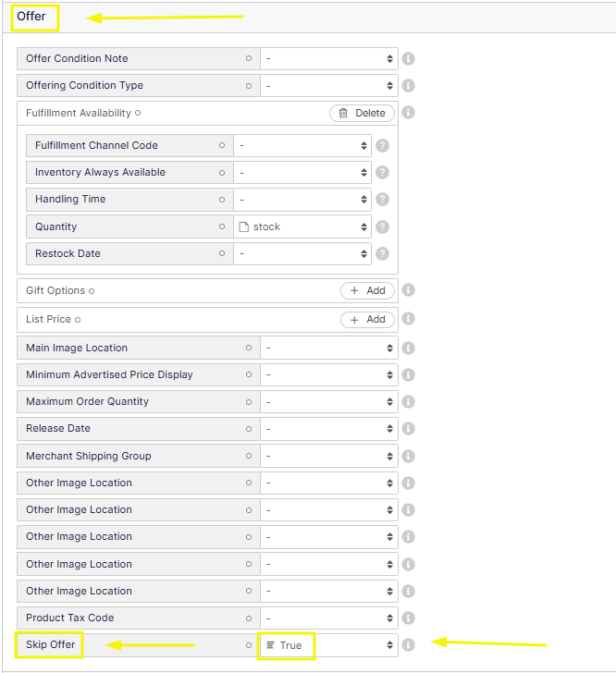The width and height of the screenshot is (616, 673).
Task: Click help icon beside Restock Date
Action: click(381, 254)
